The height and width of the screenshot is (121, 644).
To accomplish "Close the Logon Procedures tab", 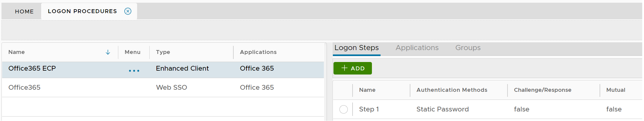I will pyautogui.click(x=128, y=11).
